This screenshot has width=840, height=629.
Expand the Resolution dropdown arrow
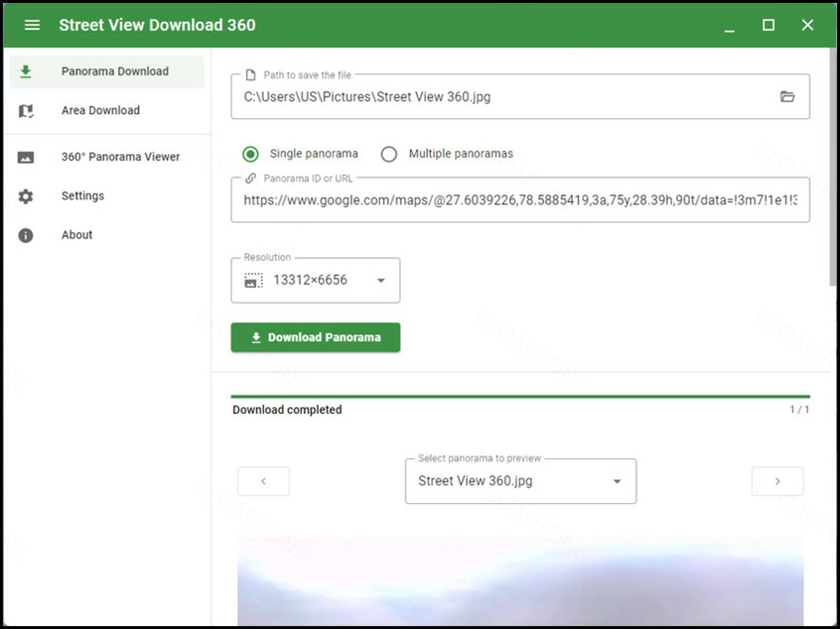[x=381, y=280]
